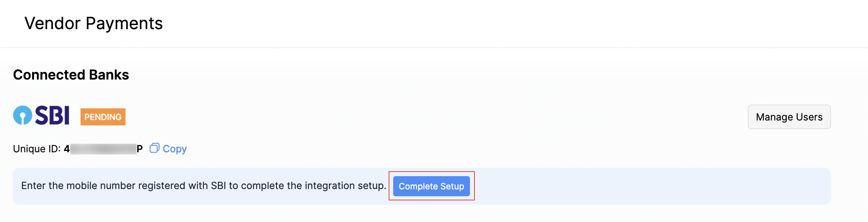
Task: Click the SBI wordmark lettering
Action: tap(52, 115)
